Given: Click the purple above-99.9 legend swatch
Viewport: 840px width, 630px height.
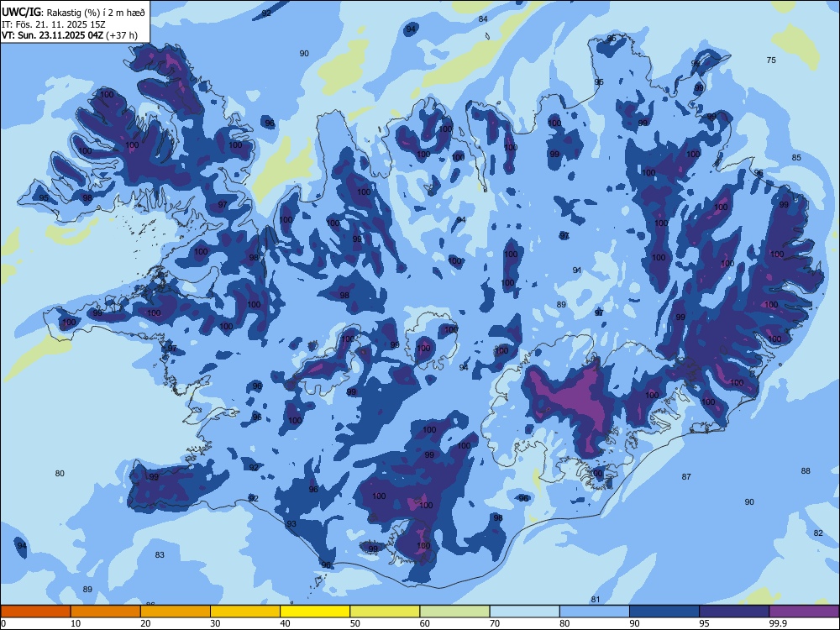Looking at the screenshot, I should pyautogui.click(x=804, y=612).
